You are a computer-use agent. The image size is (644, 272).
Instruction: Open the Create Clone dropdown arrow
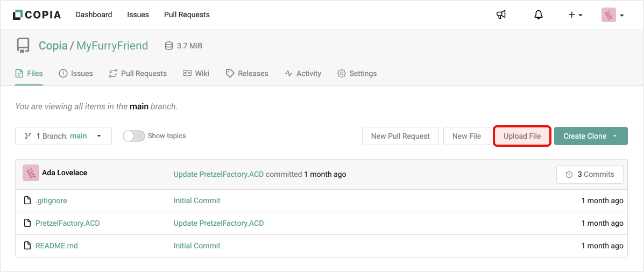click(x=615, y=136)
